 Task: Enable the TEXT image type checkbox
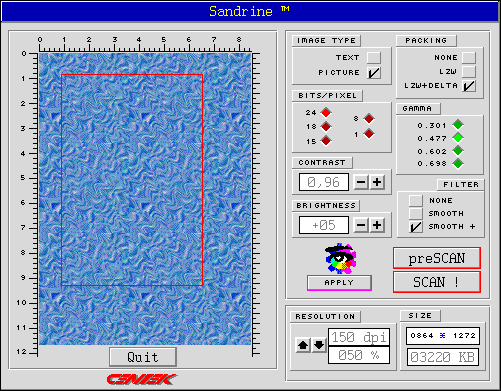tap(374, 57)
